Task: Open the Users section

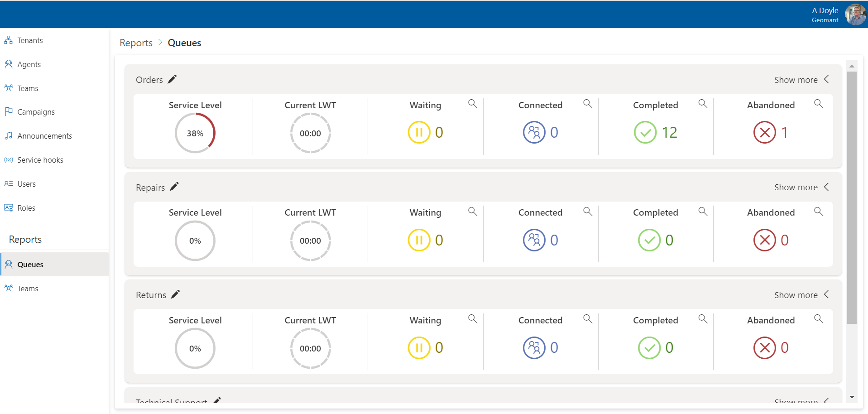Action: (x=26, y=183)
